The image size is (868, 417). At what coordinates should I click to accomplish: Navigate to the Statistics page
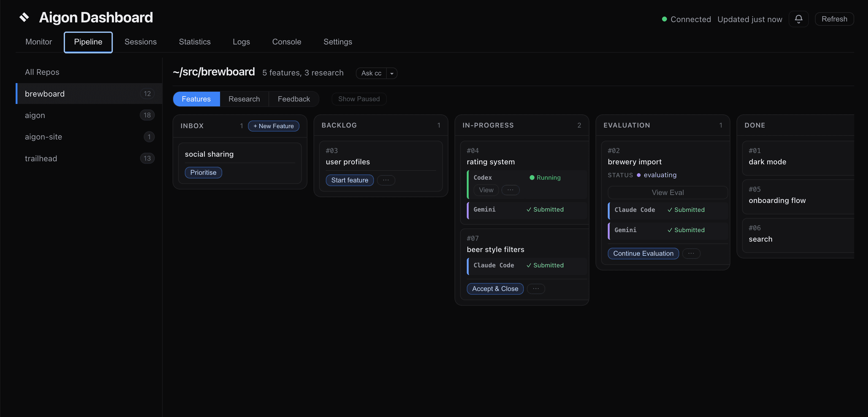[195, 42]
